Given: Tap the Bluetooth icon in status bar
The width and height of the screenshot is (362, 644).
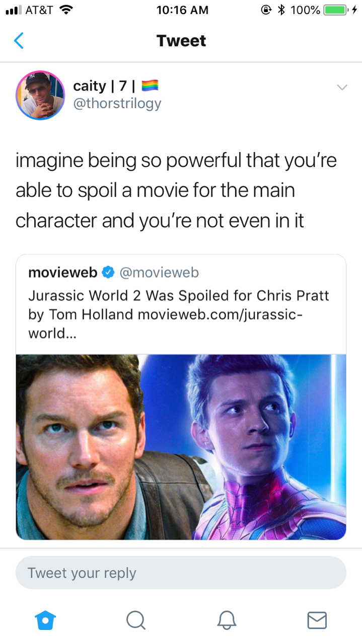Looking at the screenshot, I should click(x=282, y=10).
